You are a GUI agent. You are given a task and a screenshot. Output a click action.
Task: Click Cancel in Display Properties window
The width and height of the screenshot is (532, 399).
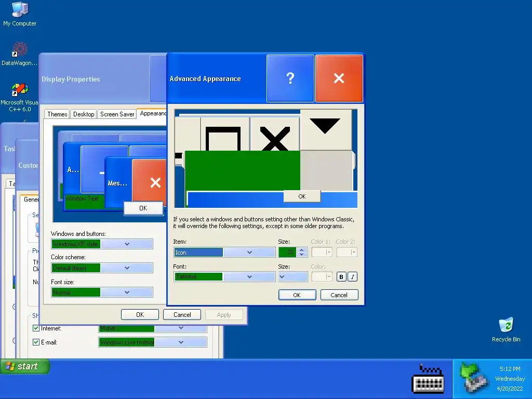(182, 314)
